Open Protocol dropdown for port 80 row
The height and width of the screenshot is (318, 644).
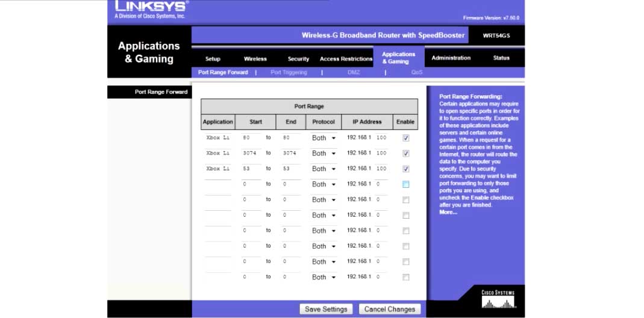(x=324, y=138)
